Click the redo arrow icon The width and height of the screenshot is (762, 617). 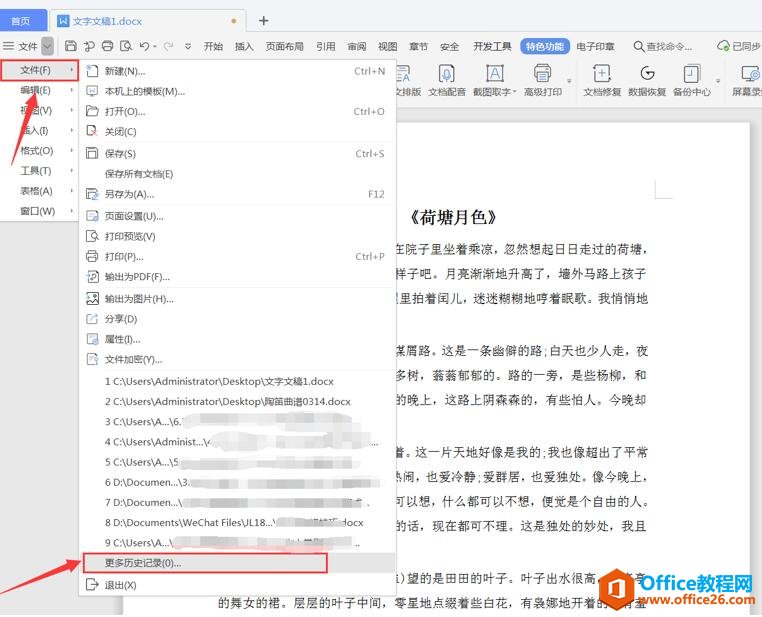[169, 46]
